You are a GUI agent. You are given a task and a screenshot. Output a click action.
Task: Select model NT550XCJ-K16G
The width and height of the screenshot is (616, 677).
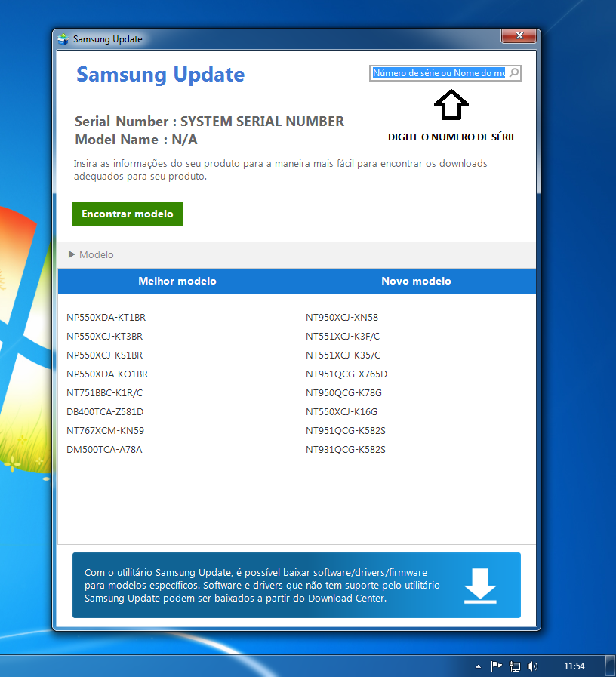point(341,412)
